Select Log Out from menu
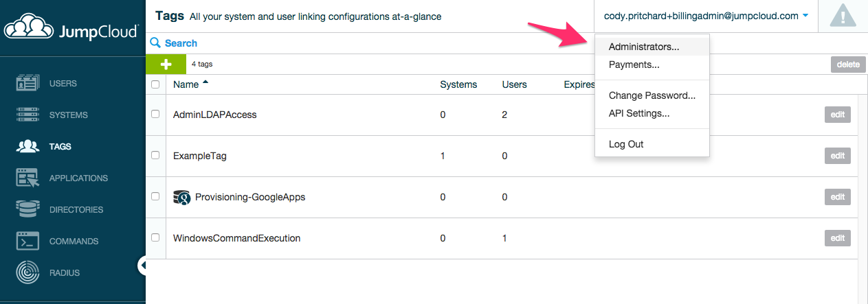The image size is (868, 304). (x=652, y=144)
